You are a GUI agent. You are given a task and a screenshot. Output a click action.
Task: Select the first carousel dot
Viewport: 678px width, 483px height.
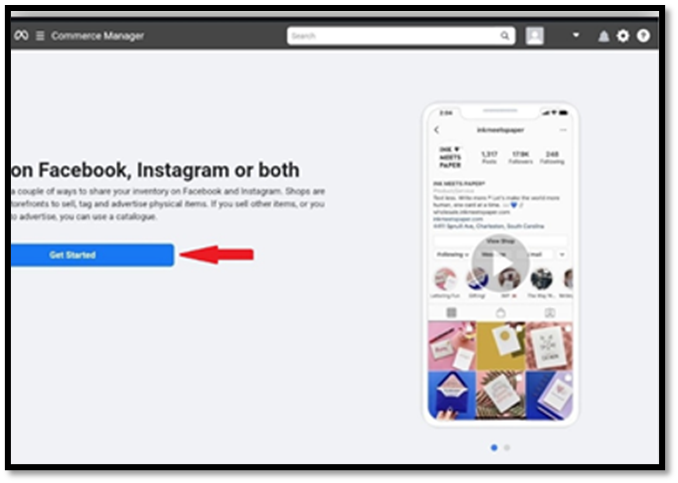tap(494, 448)
